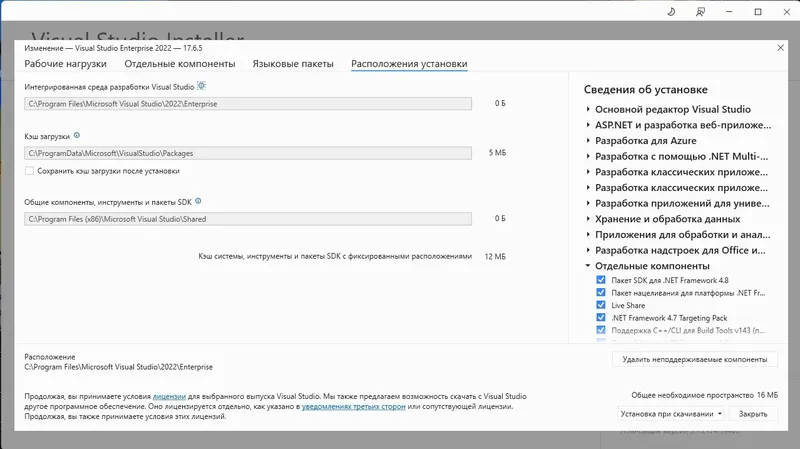Uncheck Пакет SDK для .NET Framework 4.8
This screenshot has height=449, width=800.
coord(601,280)
